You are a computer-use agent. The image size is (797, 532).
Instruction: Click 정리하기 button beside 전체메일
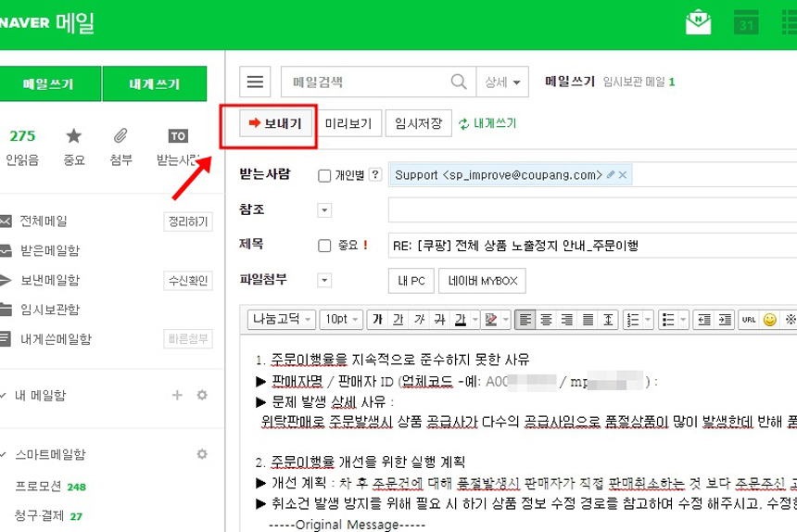[x=188, y=222]
